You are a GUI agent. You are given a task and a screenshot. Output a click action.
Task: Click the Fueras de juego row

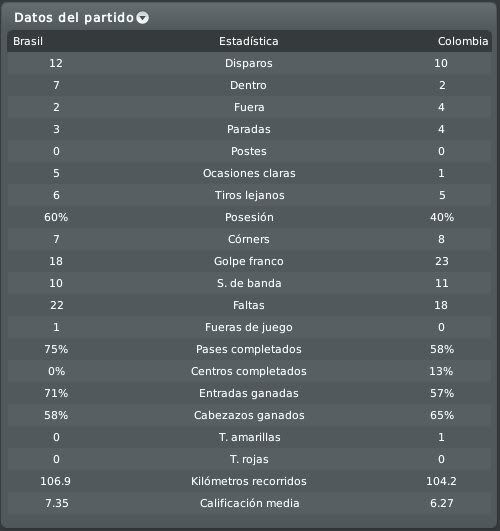249,327
